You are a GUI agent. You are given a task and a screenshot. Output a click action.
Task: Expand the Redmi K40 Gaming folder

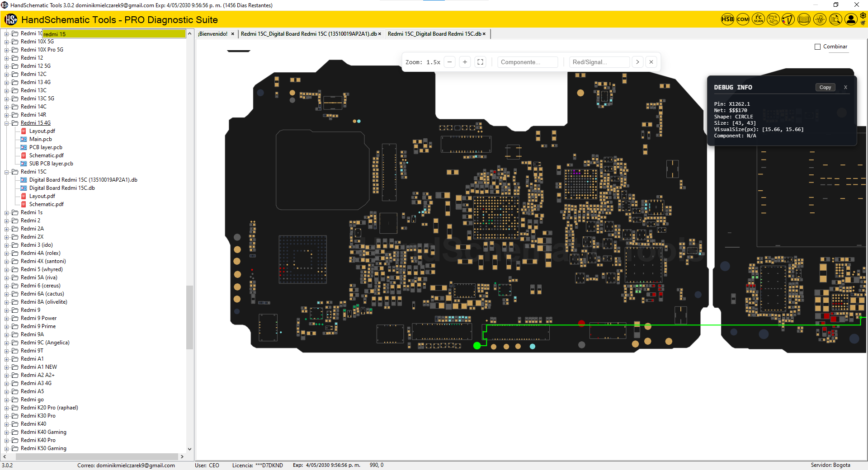pyautogui.click(x=7, y=432)
